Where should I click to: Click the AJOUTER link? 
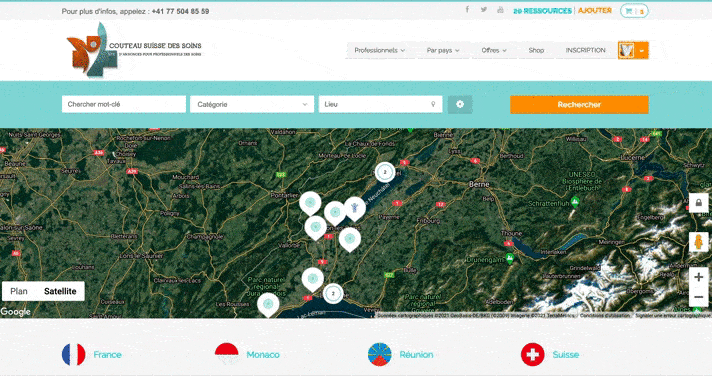click(595, 10)
